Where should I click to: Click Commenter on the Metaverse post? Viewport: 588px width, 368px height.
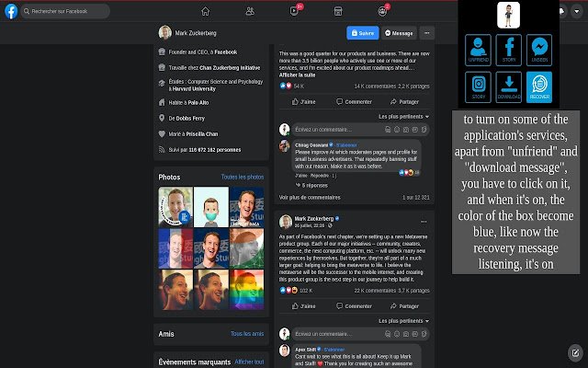[354, 306]
